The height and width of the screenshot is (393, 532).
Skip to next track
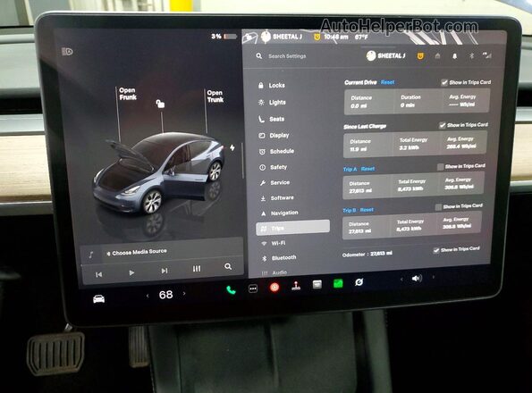point(165,271)
